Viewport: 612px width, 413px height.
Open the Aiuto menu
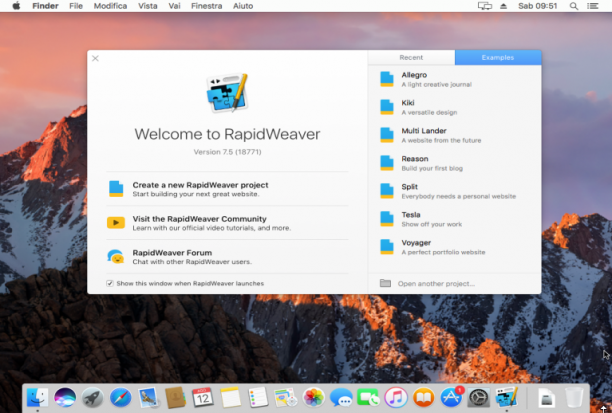[x=243, y=6]
